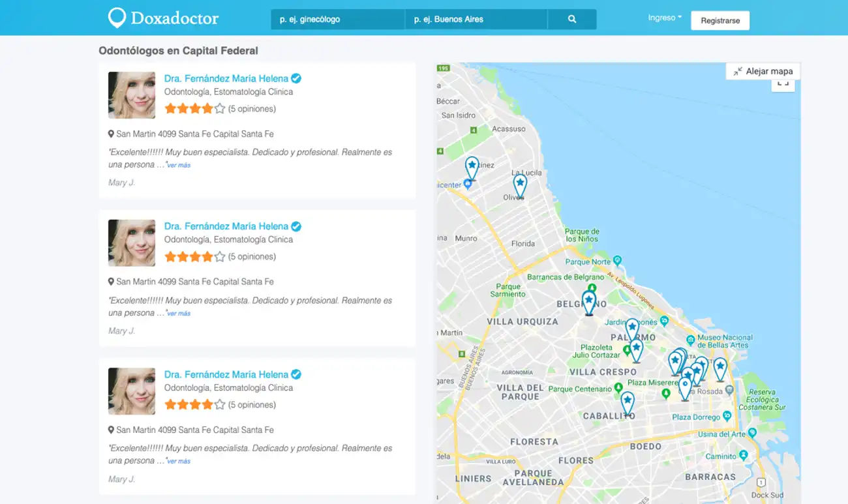Click the Alejar mapa button
Image resolution: width=848 pixels, height=504 pixels.
click(763, 71)
